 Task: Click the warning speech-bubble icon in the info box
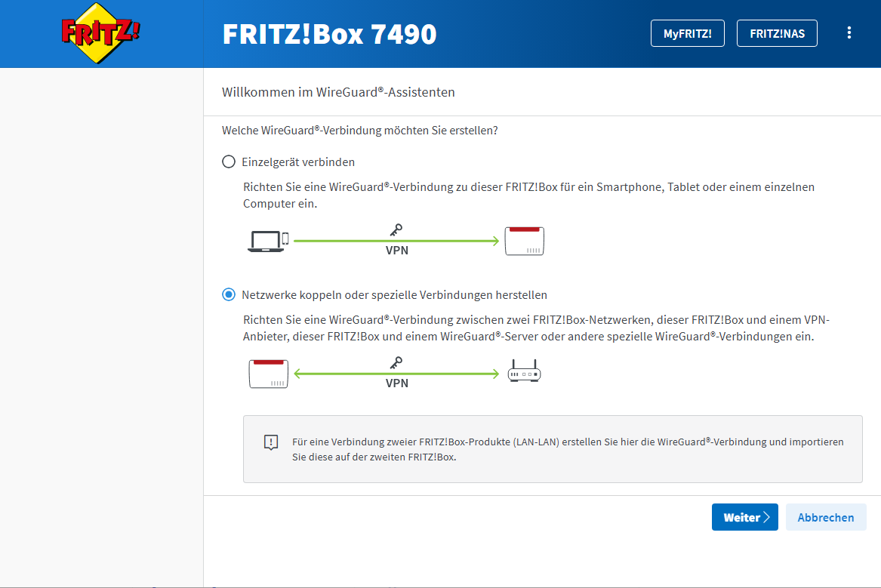(271, 442)
